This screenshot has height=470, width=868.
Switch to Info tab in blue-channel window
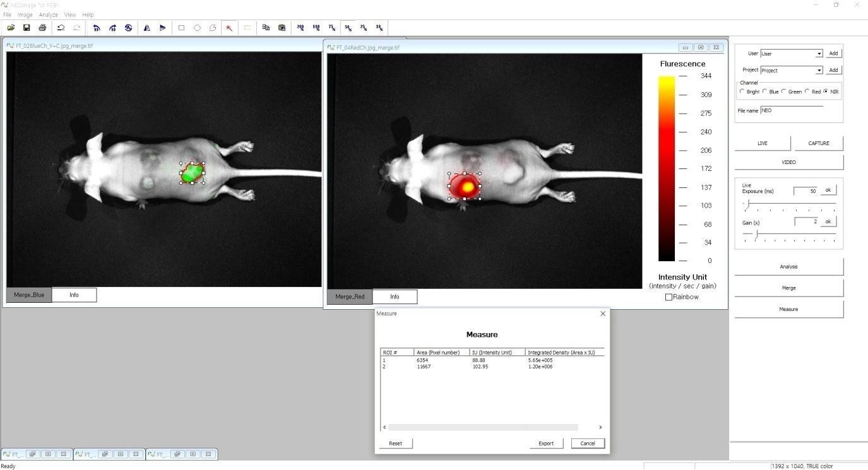click(x=74, y=295)
